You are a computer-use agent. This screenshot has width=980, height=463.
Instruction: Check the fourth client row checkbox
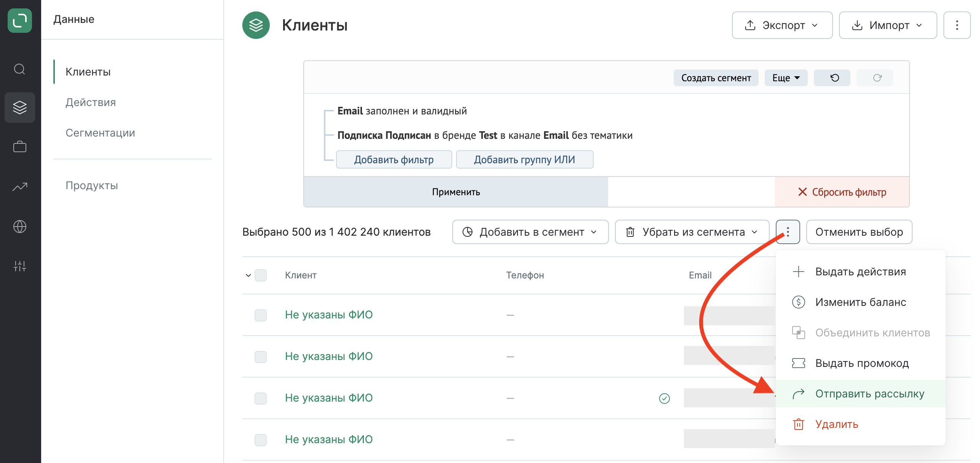261,440
